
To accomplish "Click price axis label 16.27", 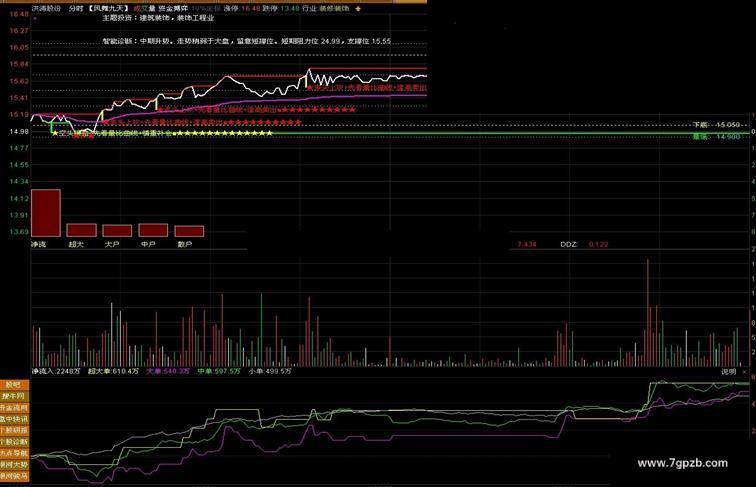I will [x=19, y=31].
